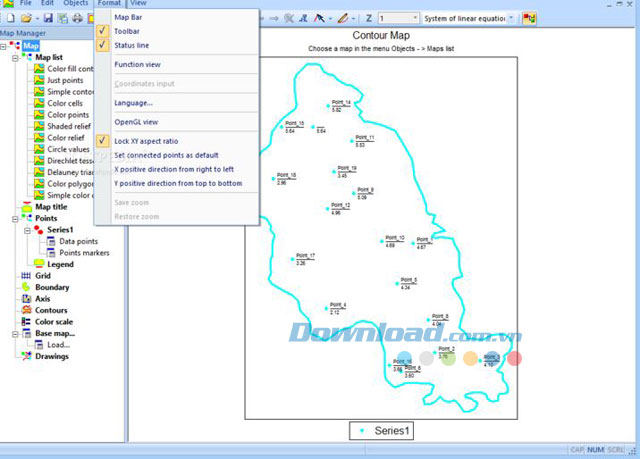Select the arrow pointer tool icon
The width and height of the screenshot is (640, 459).
pos(319,18)
